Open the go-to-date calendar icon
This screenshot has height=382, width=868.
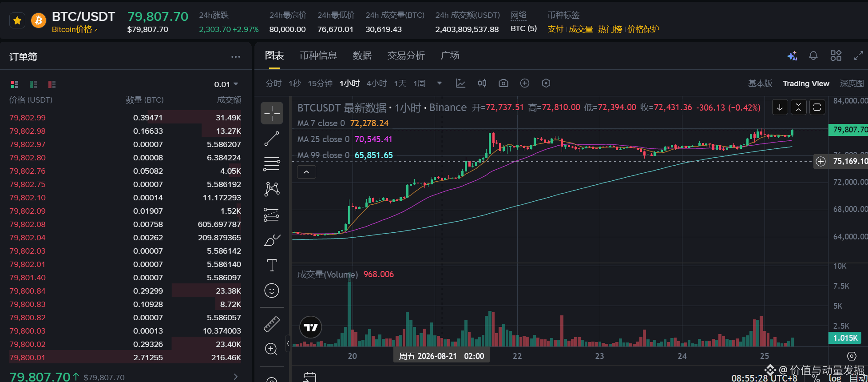[310, 377]
